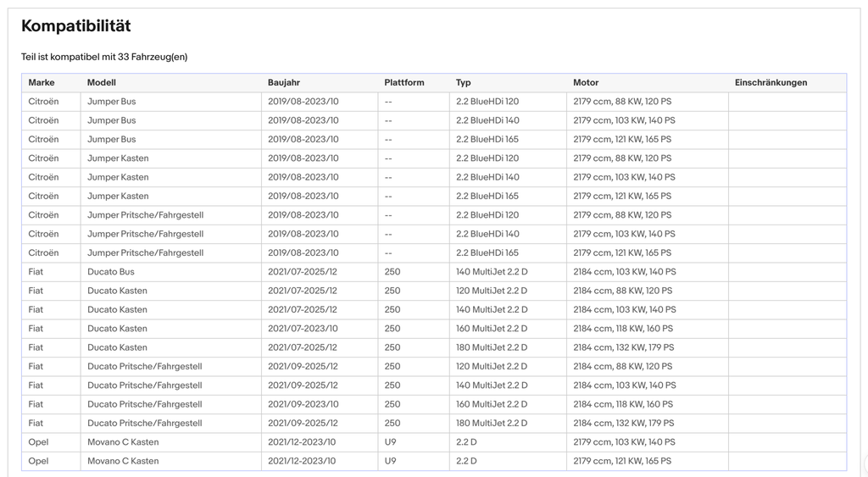Click the Modell column header
Screen dimensions: 868x477
(102, 82)
